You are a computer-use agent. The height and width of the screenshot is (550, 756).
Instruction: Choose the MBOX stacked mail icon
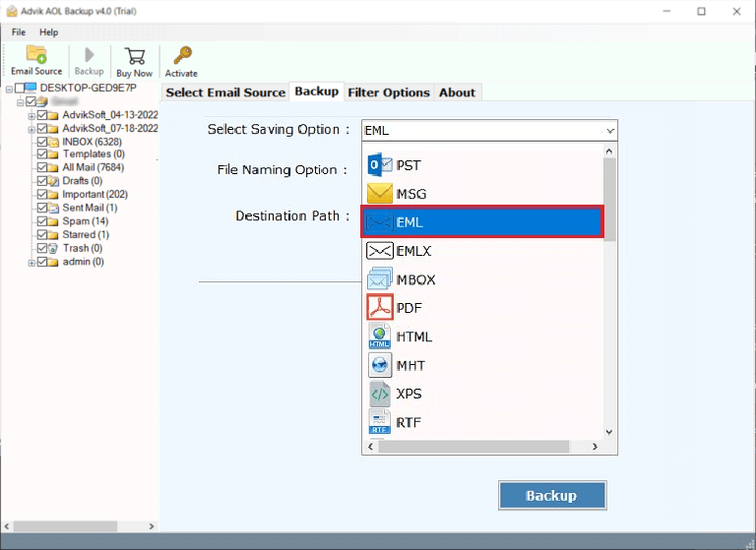pyautogui.click(x=379, y=278)
